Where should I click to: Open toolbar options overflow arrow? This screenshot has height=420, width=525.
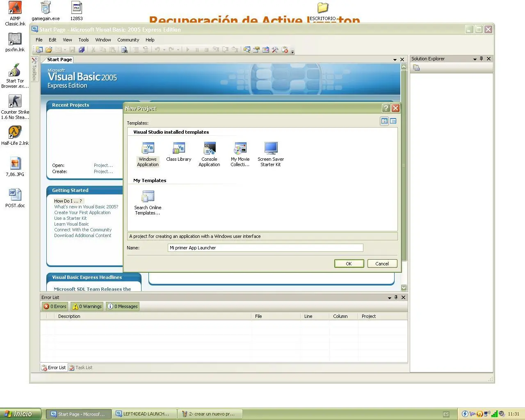coord(292,51)
